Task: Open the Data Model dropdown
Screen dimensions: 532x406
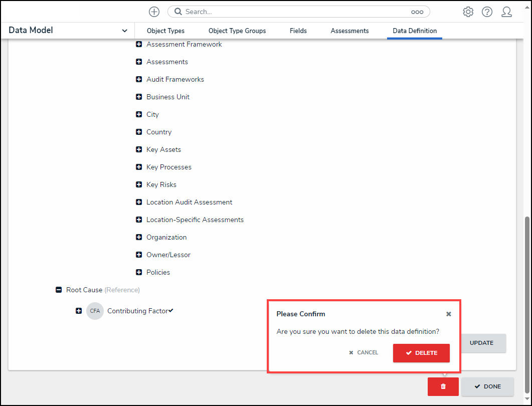Action: 124,31
